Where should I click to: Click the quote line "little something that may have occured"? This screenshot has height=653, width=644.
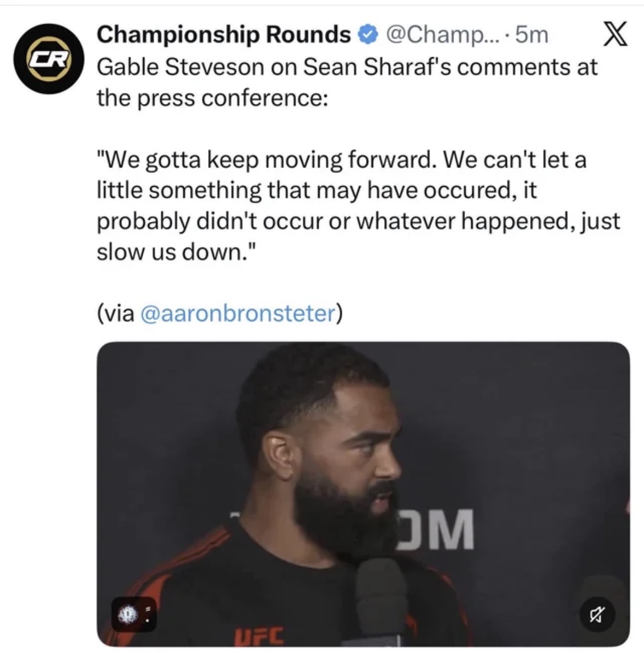click(x=317, y=191)
